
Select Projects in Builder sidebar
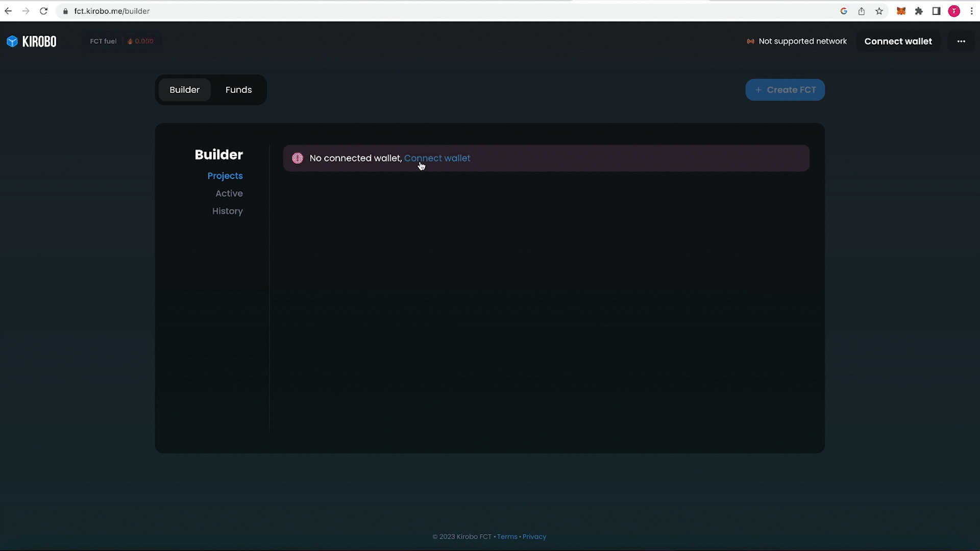coord(225,176)
